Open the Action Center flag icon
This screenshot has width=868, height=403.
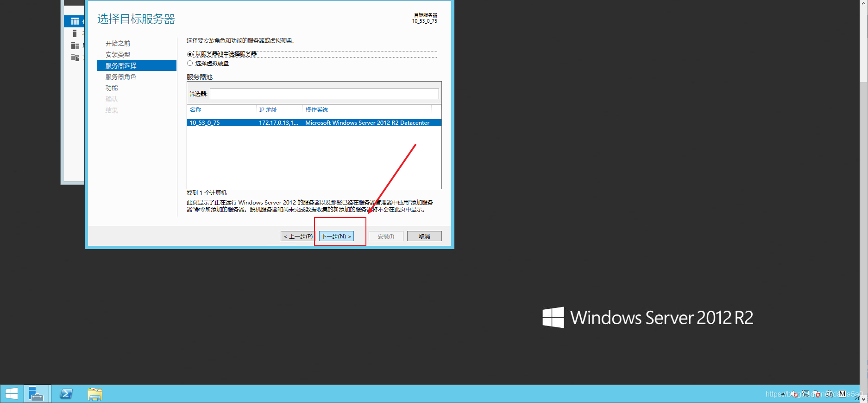(816, 394)
